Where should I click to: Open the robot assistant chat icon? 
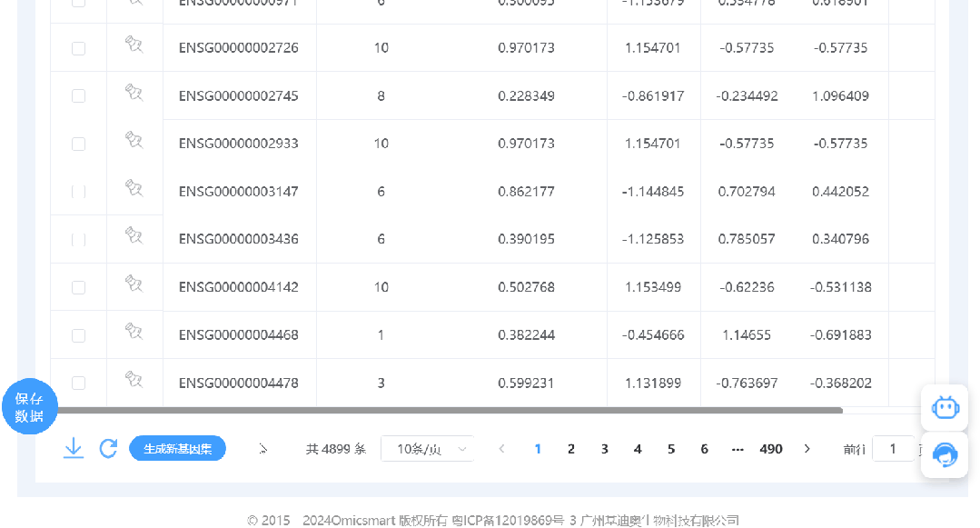click(x=945, y=408)
